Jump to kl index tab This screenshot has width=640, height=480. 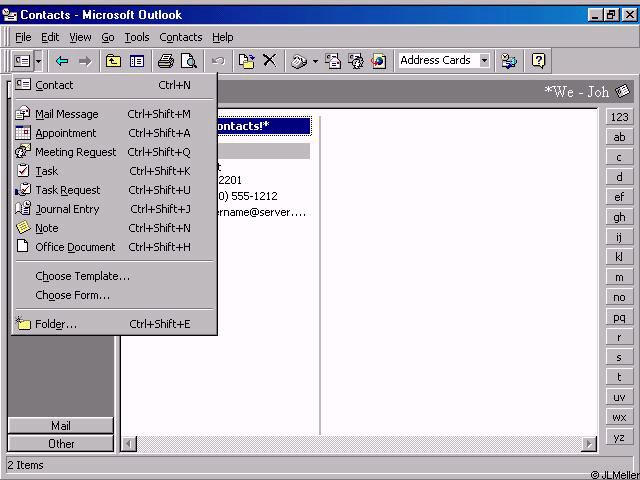(x=619, y=257)
